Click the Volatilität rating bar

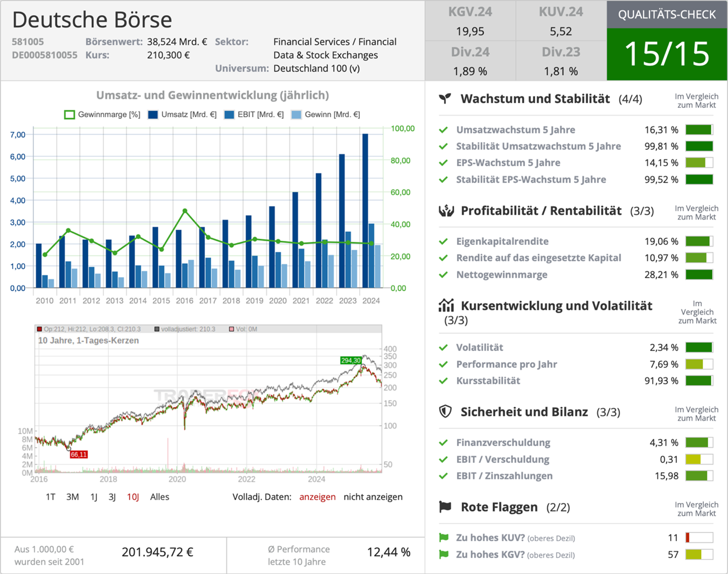pyautogui.click(x=699, y=347)
